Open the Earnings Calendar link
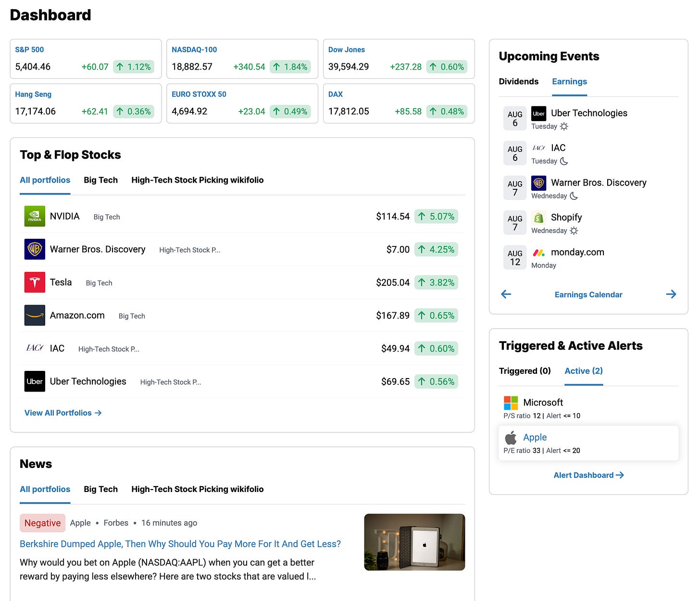Screen dimensions: 700x601 pyautogui.click(x=588, y=294)
